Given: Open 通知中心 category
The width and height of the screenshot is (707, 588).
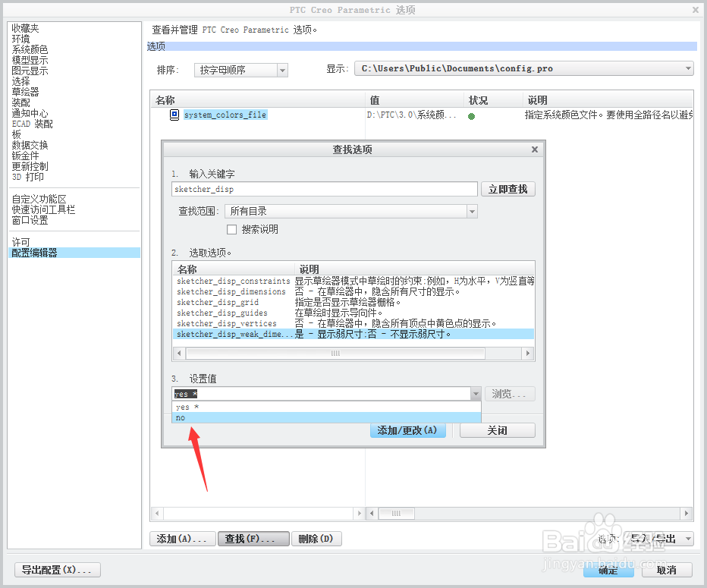Looking at the screenshot, I should click(30, 114).
